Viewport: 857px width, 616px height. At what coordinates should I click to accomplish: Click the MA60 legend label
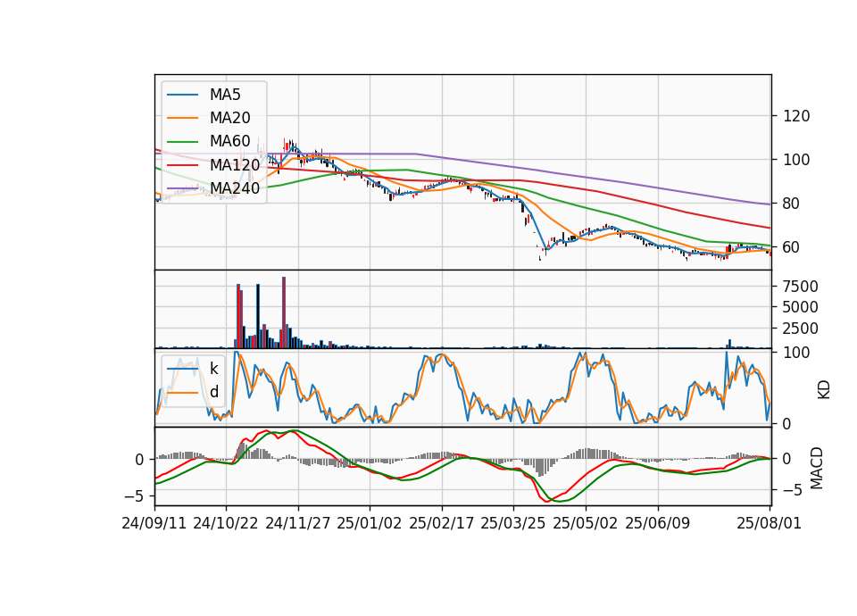229,141
